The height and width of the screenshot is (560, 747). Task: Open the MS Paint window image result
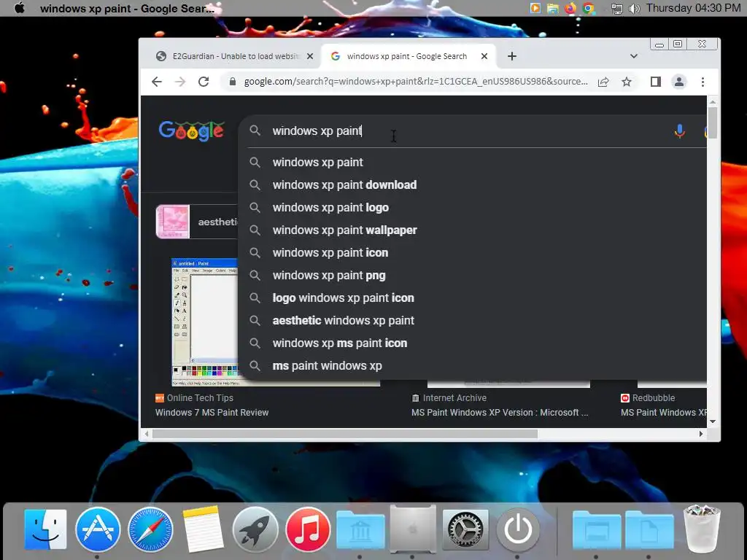(205, 322)
